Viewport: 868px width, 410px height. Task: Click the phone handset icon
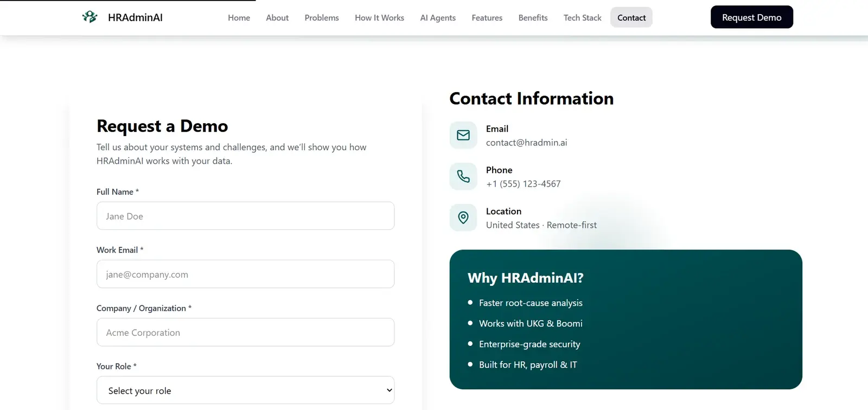[x=463, y=176]
